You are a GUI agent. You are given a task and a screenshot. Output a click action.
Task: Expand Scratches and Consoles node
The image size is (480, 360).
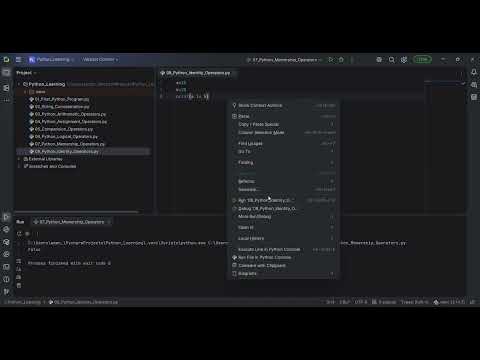coord(19,166)
